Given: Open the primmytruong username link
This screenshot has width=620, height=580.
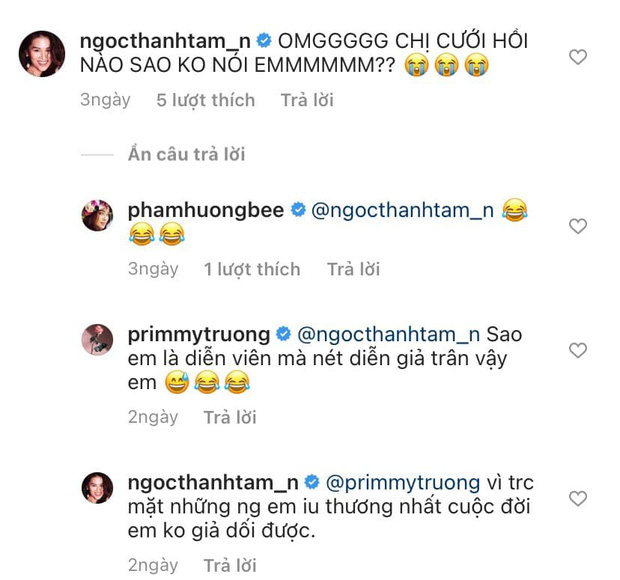Looking at the screenshot, I should click(x=199, y=334).
